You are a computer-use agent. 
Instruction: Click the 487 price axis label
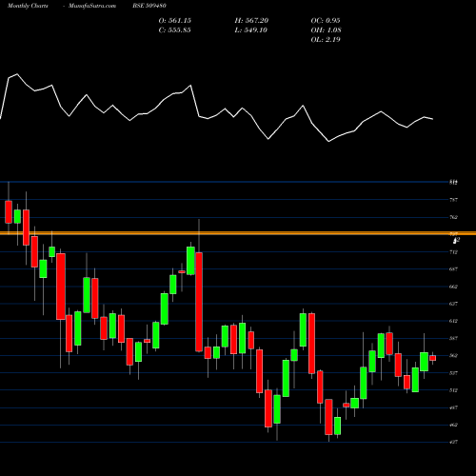coord(454,407)
